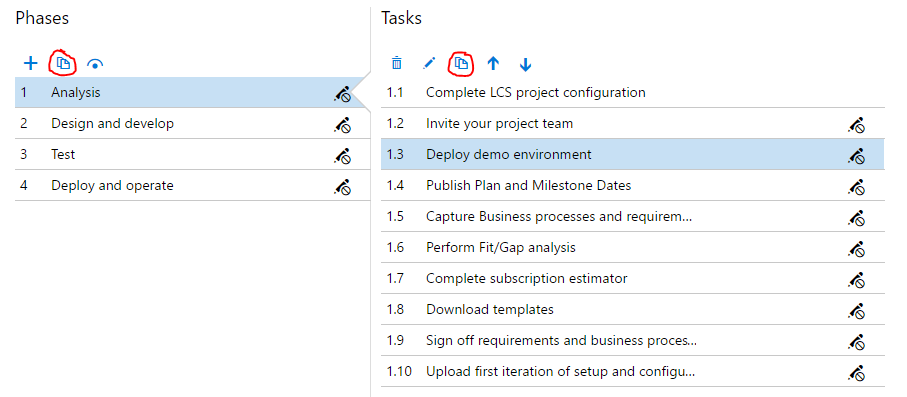The height and width of the screenshot is (397, 907).
Task: Add a new phase with plus icon
Action: click(30, 63)
